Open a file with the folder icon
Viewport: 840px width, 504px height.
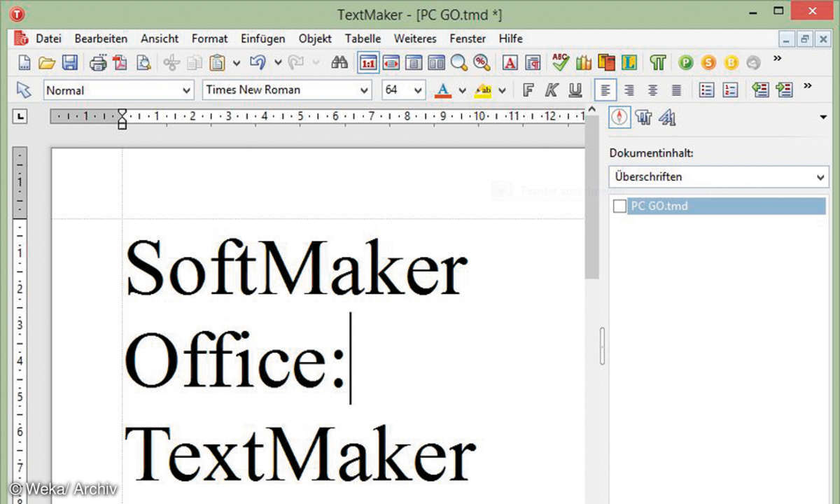47,63
